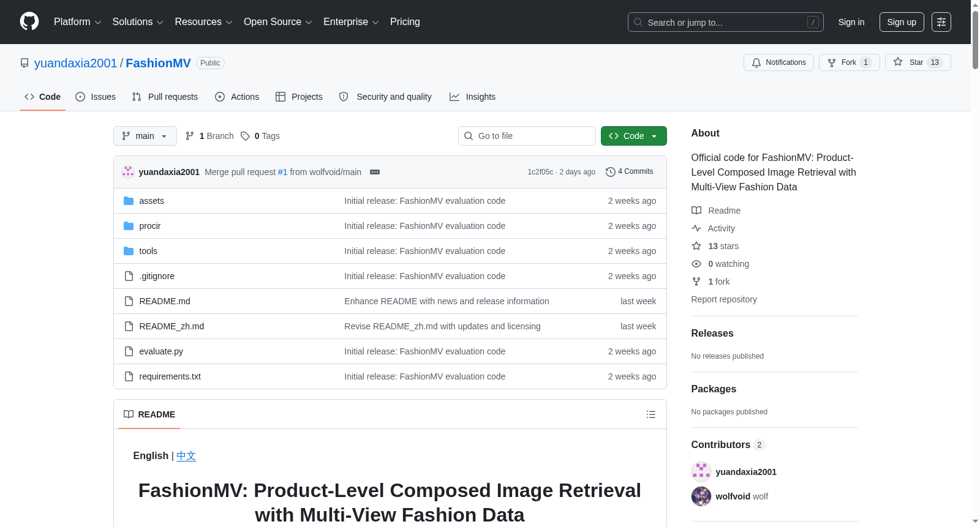This screenshot has height=527, width=980.
Task: Open the Packages heading link
Action: (x=714, y=389)
